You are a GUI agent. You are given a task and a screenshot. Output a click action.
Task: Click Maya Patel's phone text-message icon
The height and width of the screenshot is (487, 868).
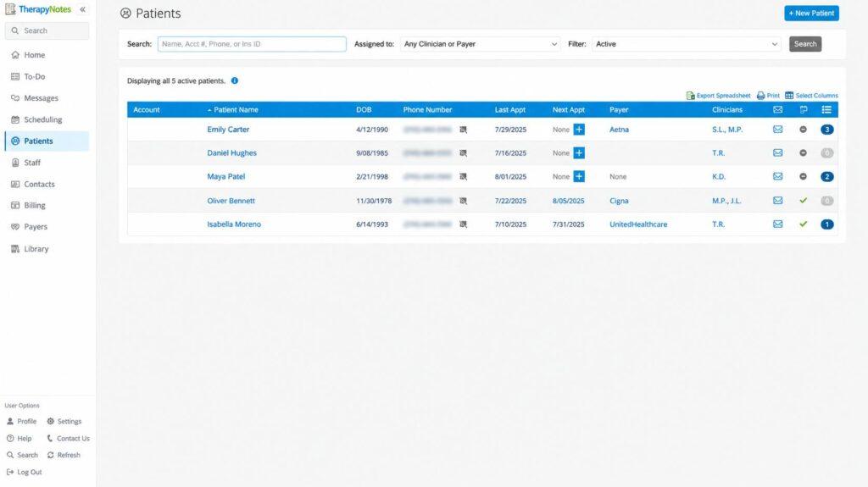[464, 176]
